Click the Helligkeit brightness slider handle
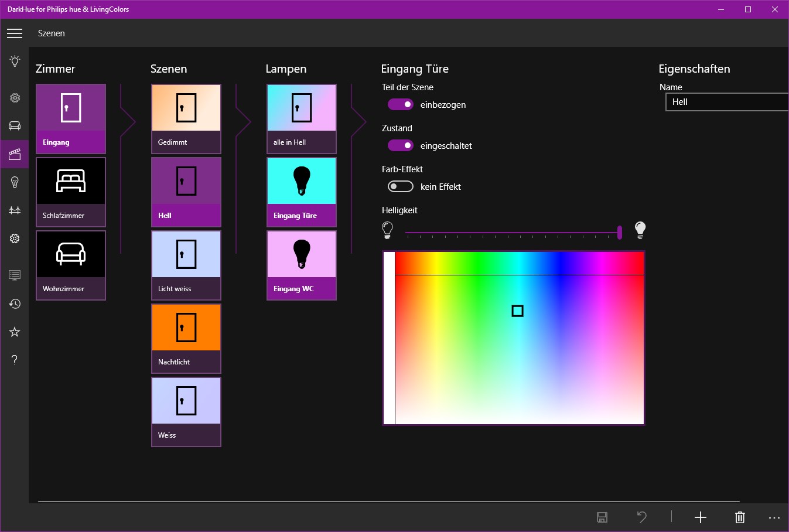 (620, 233)
